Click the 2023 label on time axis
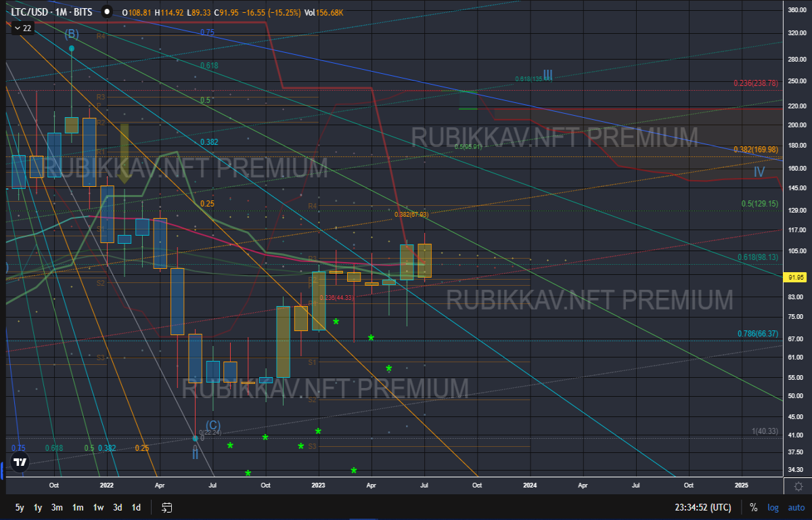Screen dimensions: 812x520 [x=318, y=485]
